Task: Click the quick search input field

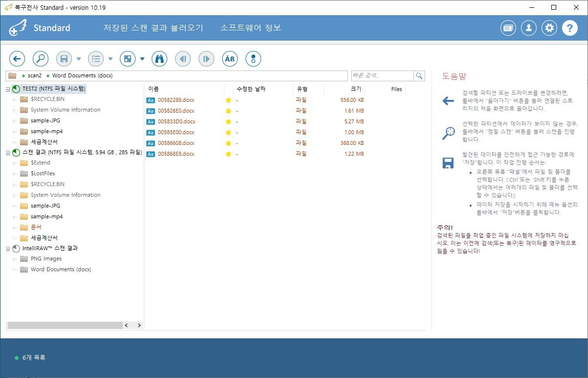Action: point(382,76)
